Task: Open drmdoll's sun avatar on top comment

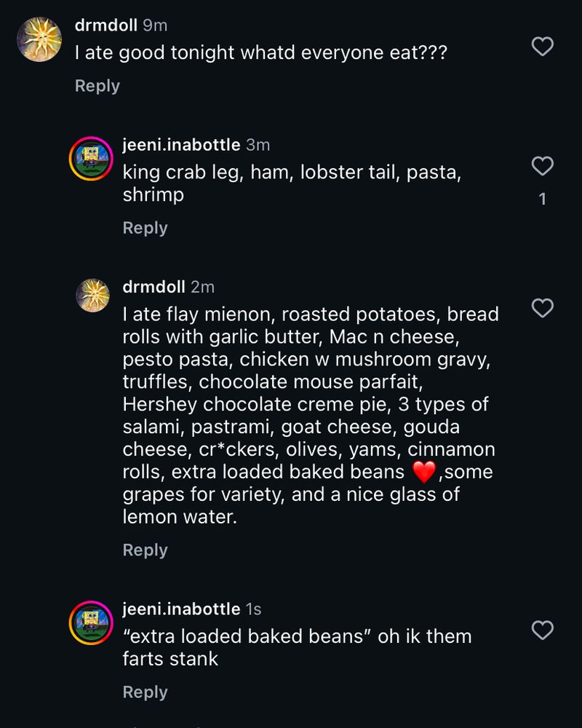Action: (39, 39)
